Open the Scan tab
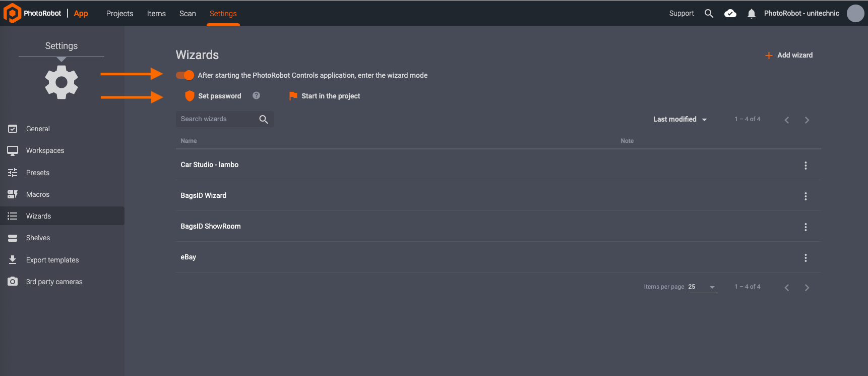This screenshot has height=376, width=868. (188, 14)
